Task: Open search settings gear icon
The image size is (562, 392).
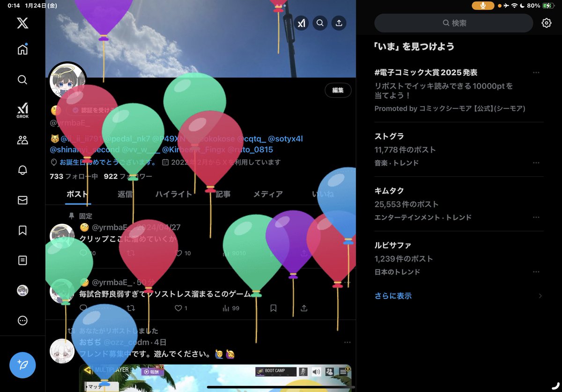Action: tap(547, 23)
